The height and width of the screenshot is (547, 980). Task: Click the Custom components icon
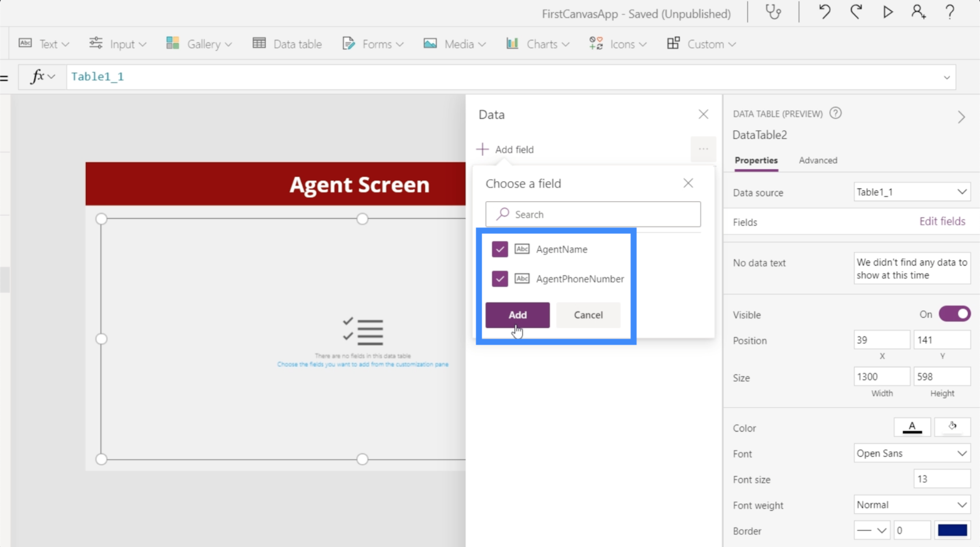tap(673, 43)
